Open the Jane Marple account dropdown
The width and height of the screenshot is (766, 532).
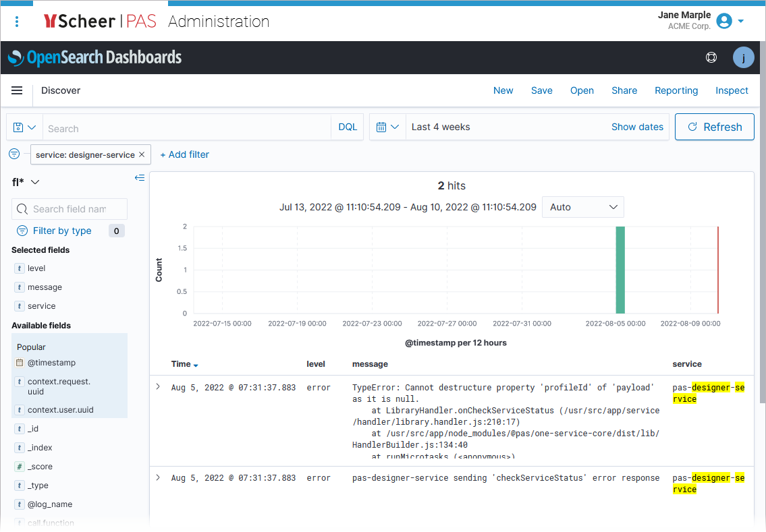(740, 21)
